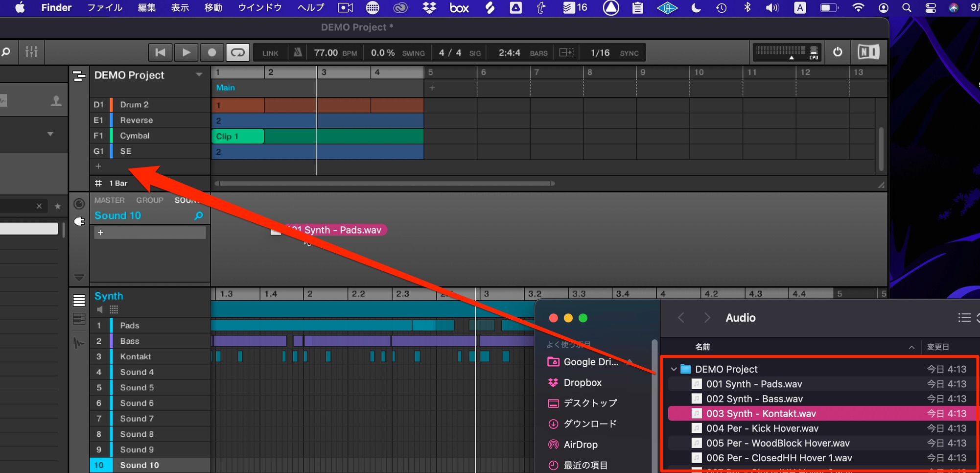Screen dimensions: 980x473
Task: Select the G1 SE group
Action: pos(150,151)
